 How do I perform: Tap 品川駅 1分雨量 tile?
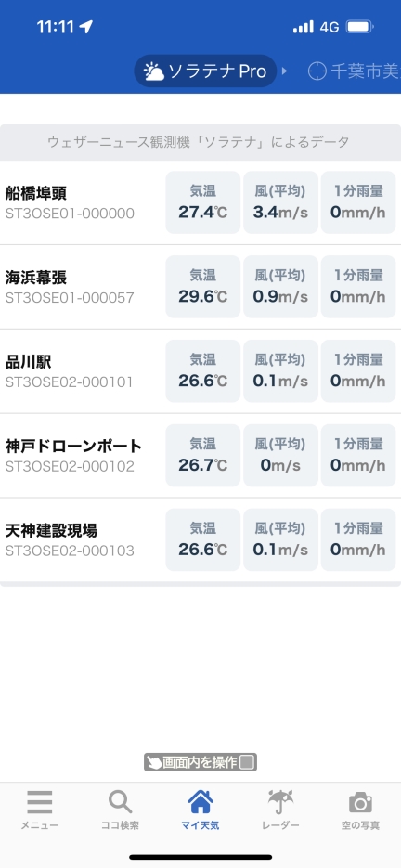358,371
